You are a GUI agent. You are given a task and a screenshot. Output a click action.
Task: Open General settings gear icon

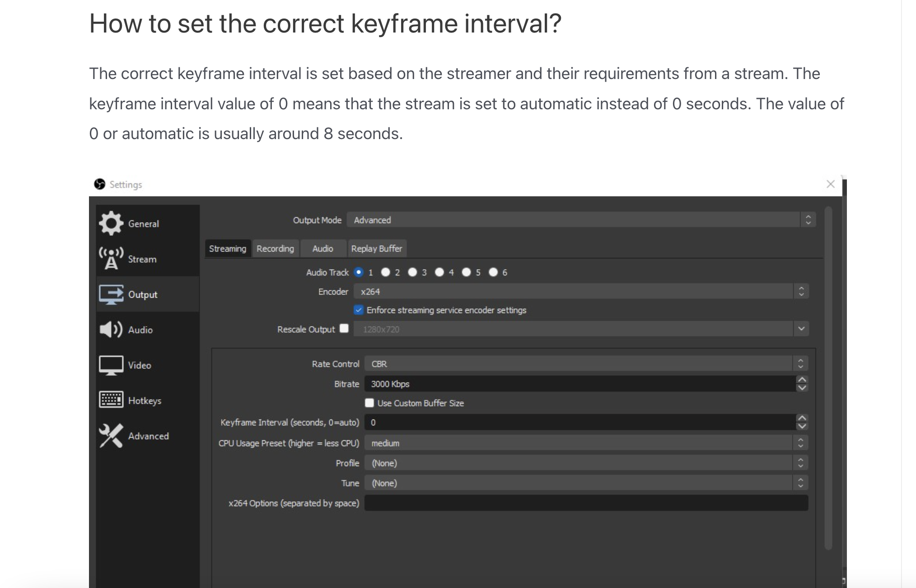point(111,224)
